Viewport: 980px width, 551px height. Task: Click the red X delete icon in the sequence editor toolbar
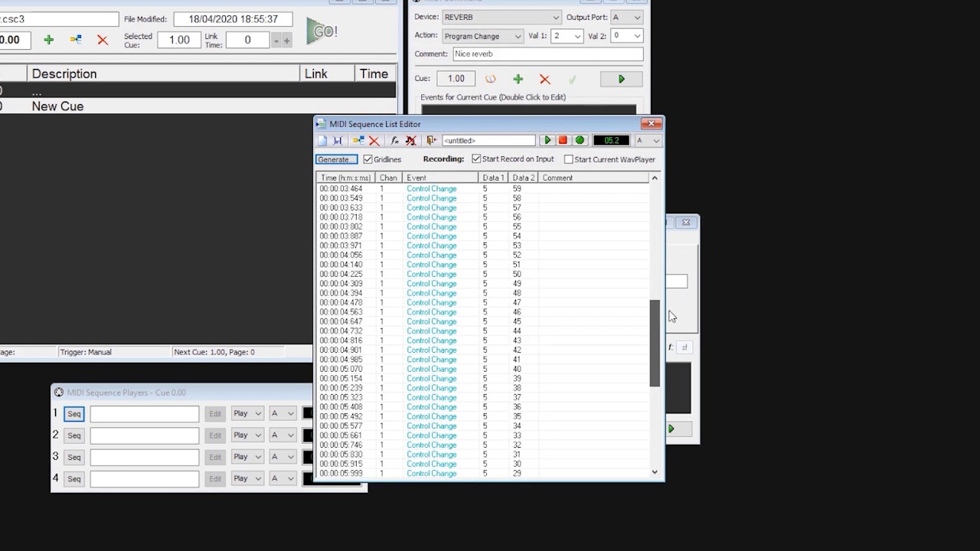(x=374, y=141)
